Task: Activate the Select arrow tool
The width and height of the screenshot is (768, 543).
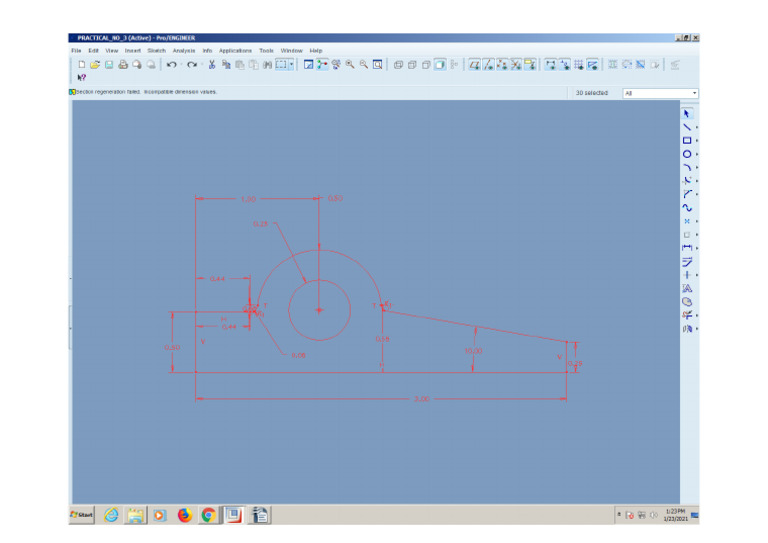Action: click(x=687, y=113)
